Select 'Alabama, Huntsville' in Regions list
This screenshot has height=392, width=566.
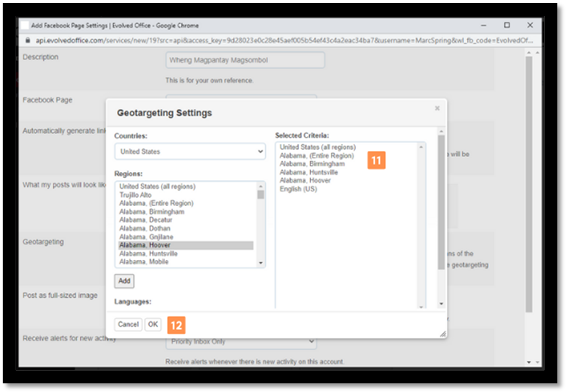coord(148,253)
